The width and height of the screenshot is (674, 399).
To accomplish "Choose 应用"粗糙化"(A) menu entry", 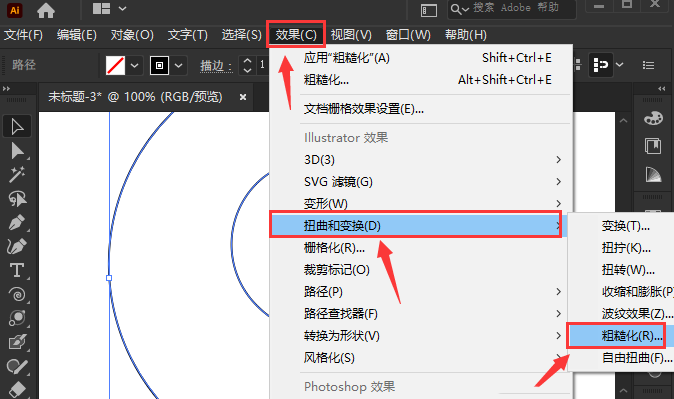I will (x=421, y=58).
